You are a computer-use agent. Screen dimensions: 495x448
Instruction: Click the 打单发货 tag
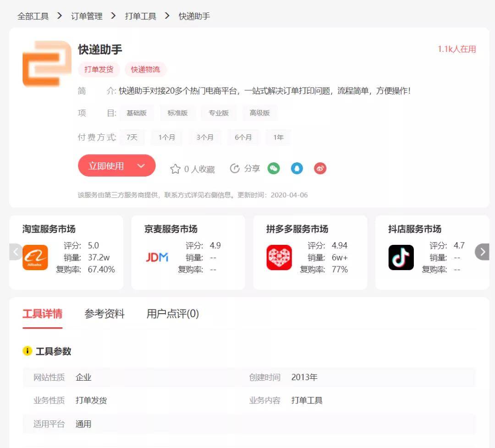pos(99,69)
